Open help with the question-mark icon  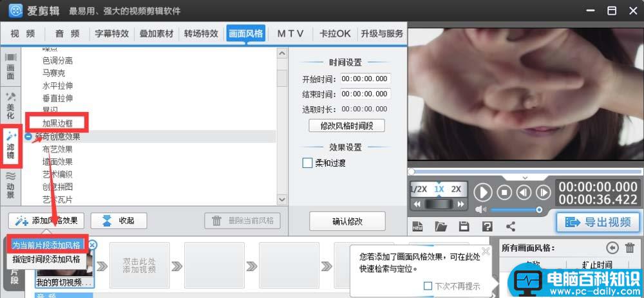(488, 226)
